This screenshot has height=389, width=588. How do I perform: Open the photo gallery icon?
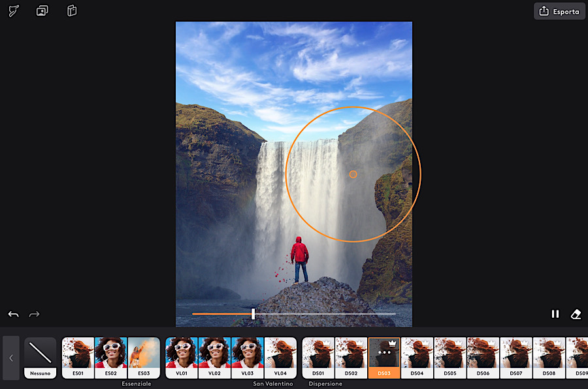(42, 11)
